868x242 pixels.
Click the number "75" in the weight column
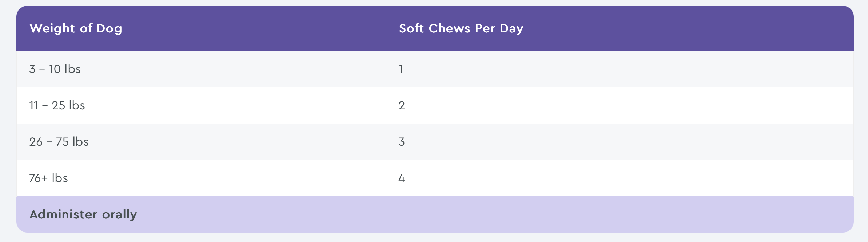[62, 142]
